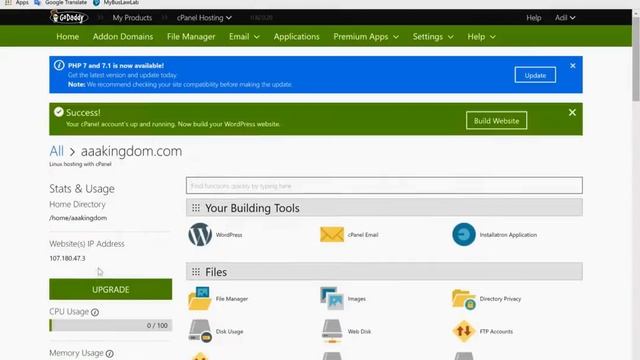Open the Web Disk icon
Viewport: 640px width, 360px height.
click(x=332, y=331)
